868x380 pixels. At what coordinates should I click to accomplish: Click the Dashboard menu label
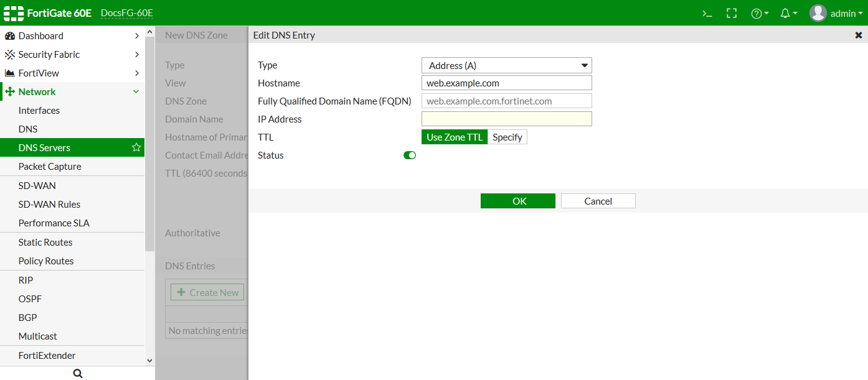point(41,36)
